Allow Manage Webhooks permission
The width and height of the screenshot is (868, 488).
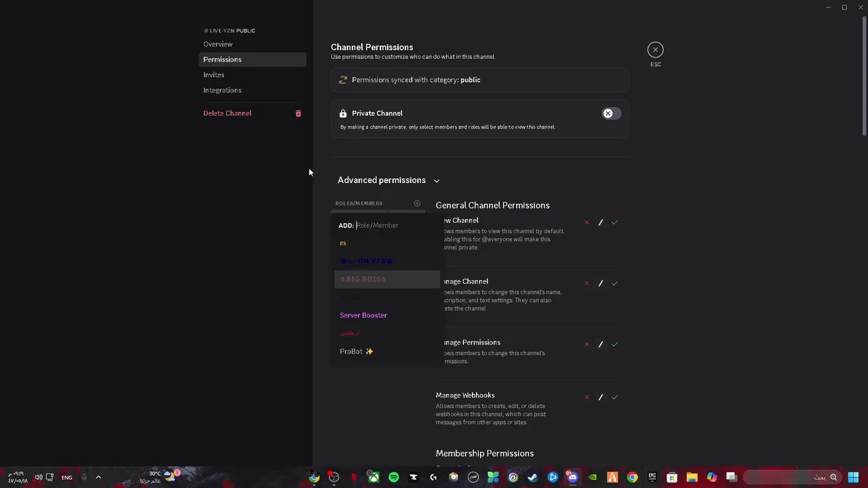pos(614,397)
